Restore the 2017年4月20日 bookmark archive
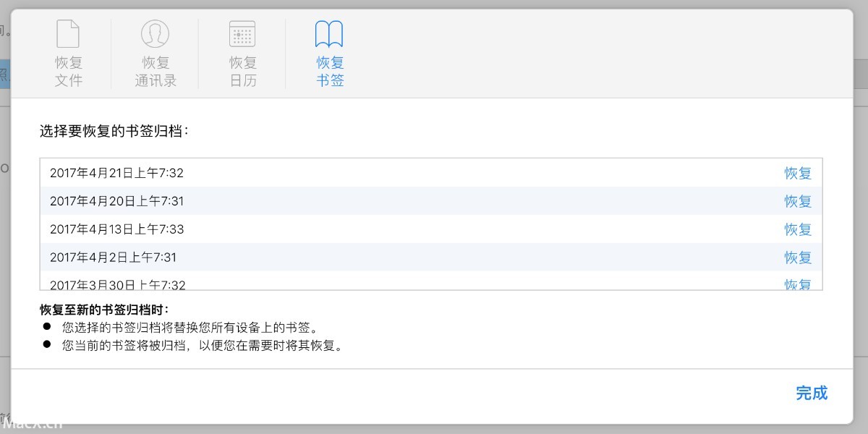 [798, 201]
